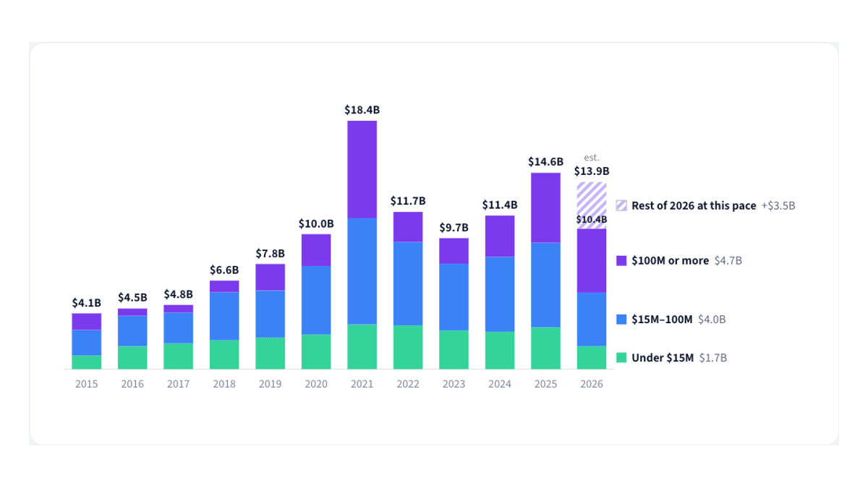The image size is (868, 488).
Task: Click the 2021 bar's purple segment
Action: (x=362, y=169)
